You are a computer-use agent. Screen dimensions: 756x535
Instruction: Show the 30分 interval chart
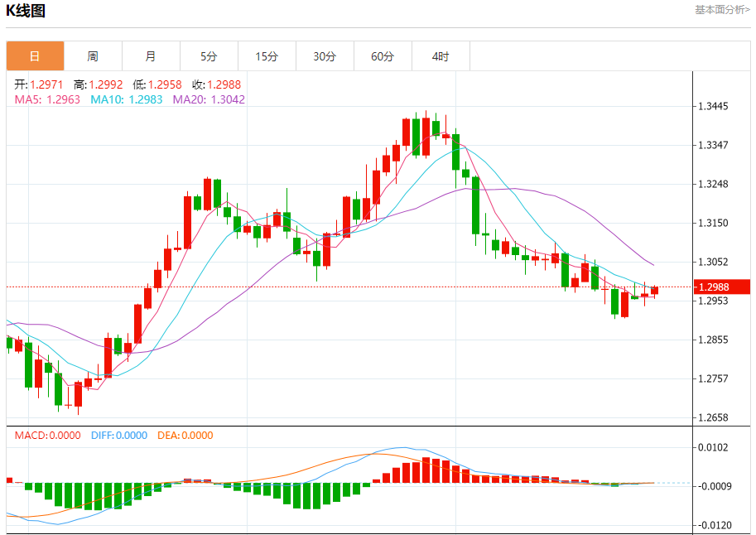click(325, 56)
